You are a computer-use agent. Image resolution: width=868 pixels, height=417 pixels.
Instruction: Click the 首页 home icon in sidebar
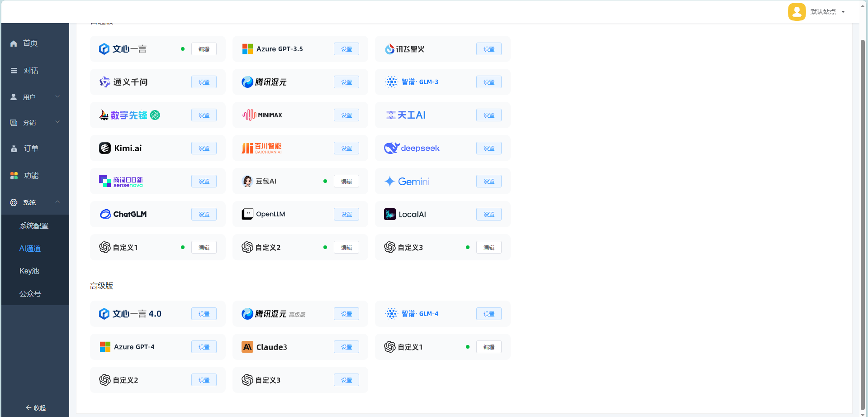click(x=14, y=43)
